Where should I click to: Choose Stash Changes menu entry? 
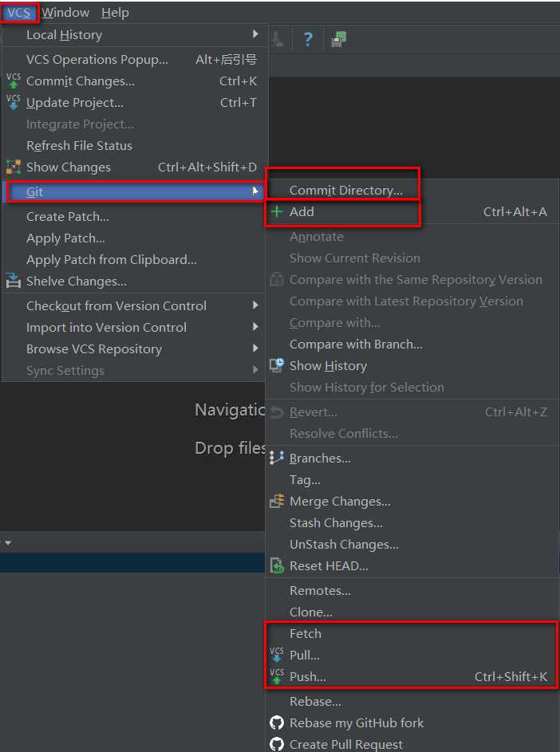[336, 522]
